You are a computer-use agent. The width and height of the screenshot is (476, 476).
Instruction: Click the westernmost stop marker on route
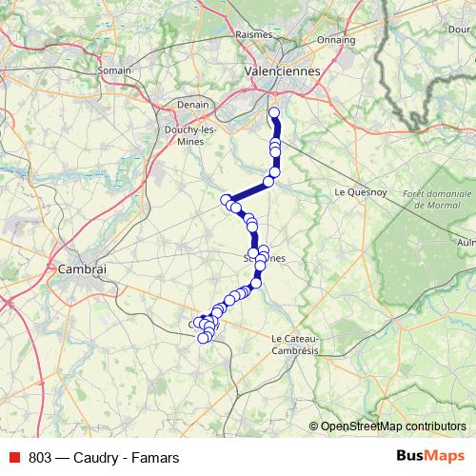pyautogui.click(x=199, y=323)
